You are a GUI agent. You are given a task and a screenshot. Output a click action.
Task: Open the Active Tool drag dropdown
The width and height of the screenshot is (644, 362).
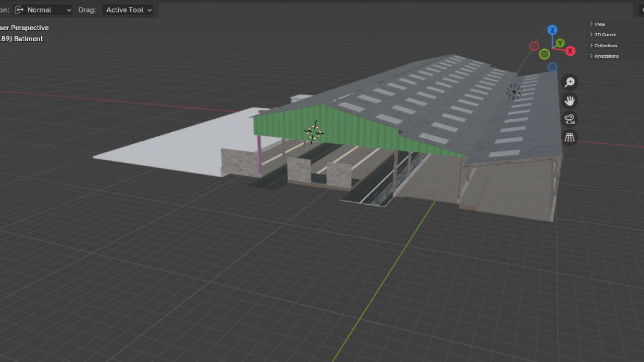click(128, 10)
